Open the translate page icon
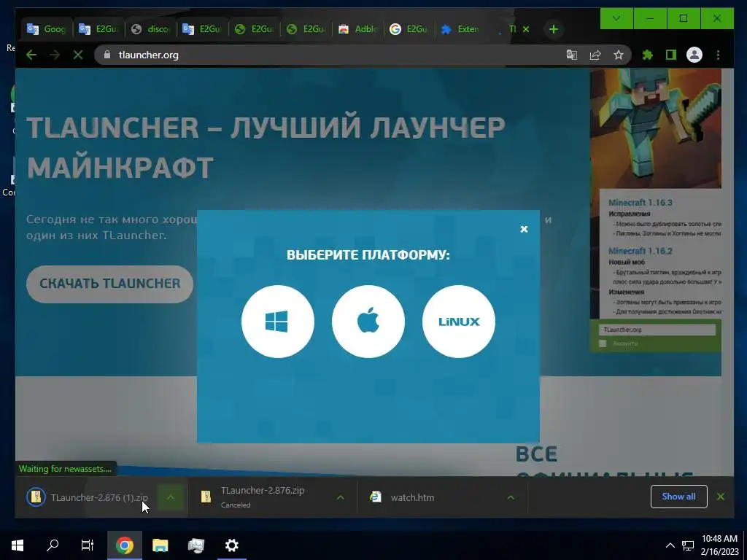 pyautogui.click(x=572, y=55)
